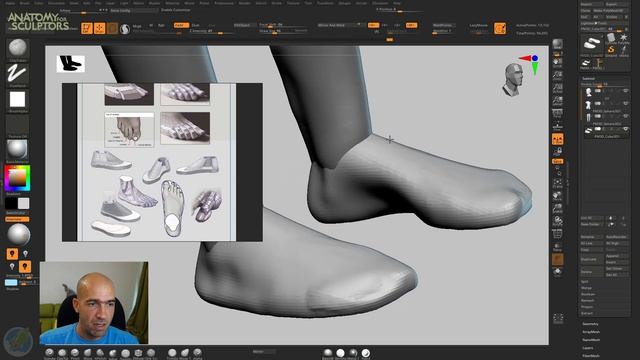
Task: Click the Actual size icon
Action: pos(558,88)
